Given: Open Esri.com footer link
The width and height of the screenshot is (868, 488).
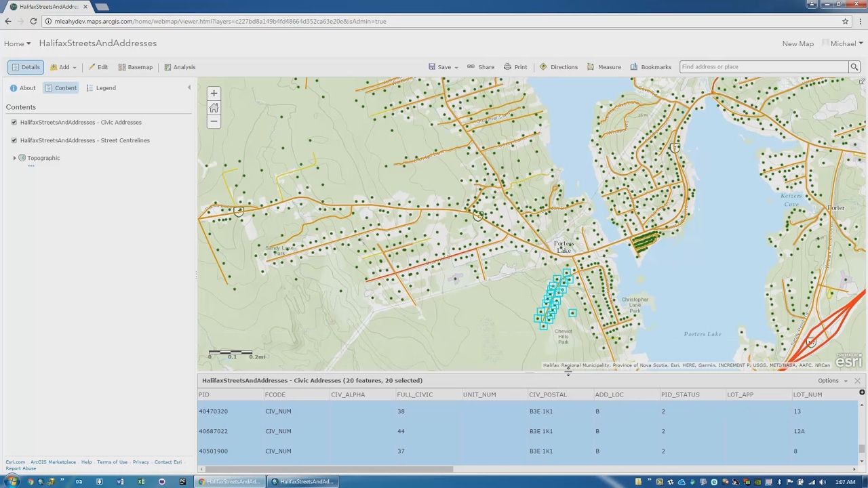Looking at the screenshot, I should coord(16,462).
